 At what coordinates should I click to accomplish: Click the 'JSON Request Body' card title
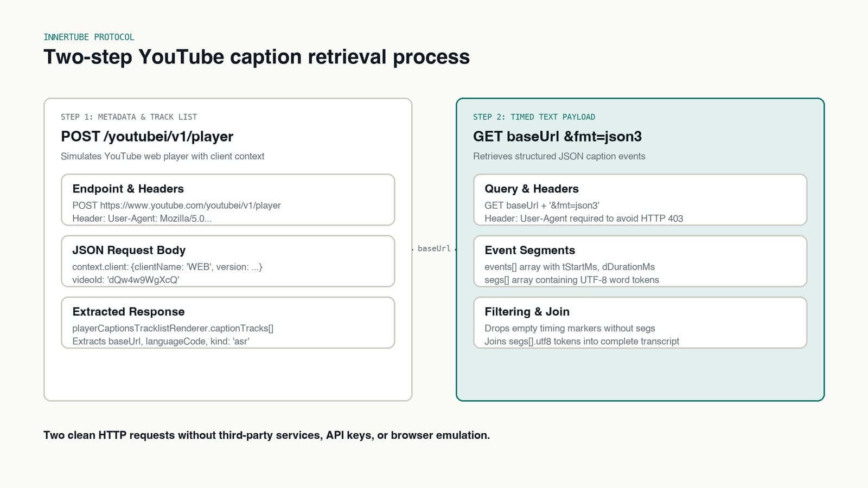[x=129, y=250]
